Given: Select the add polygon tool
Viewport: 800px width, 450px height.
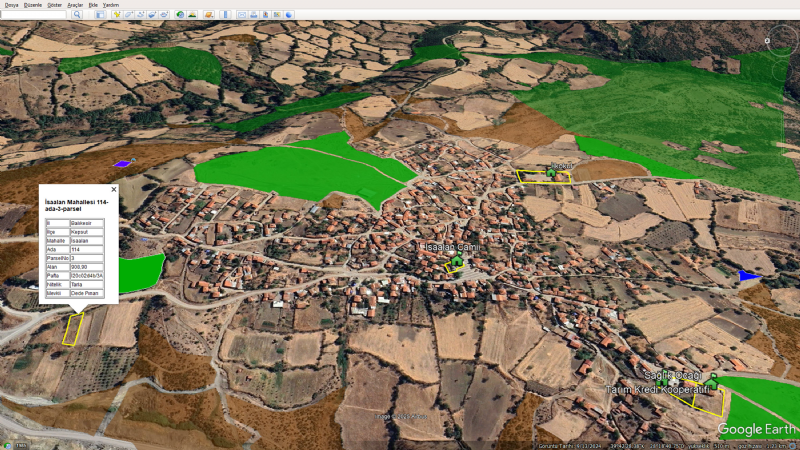Looking at the screenshot, I should tap(129, 15).
